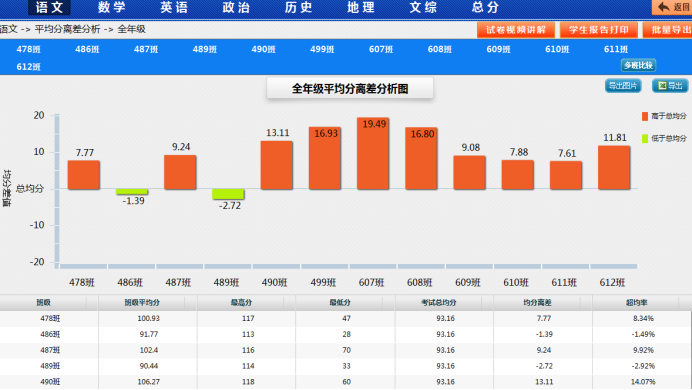
Task: Click 导出图片 to export chart image
Action: click(623, 86)
